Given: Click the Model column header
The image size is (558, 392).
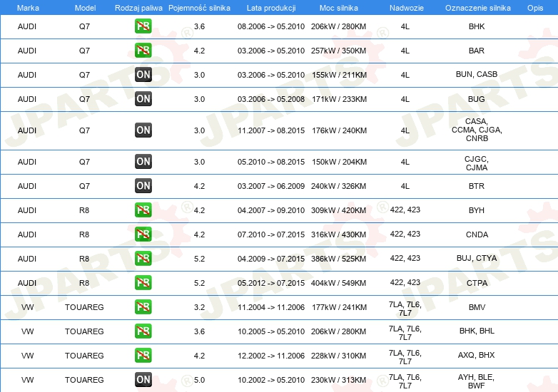Looking at the screenshot, I should (85, 8).
